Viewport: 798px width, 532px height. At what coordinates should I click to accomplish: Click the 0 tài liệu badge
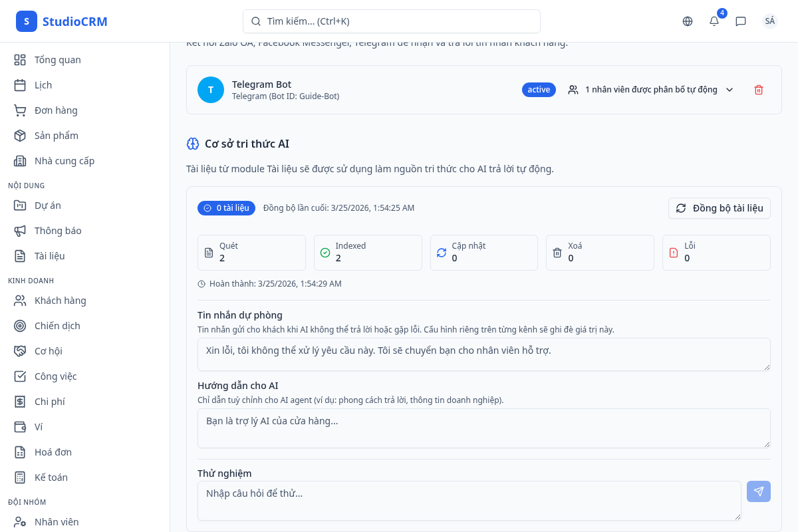[x=226, y=208]
